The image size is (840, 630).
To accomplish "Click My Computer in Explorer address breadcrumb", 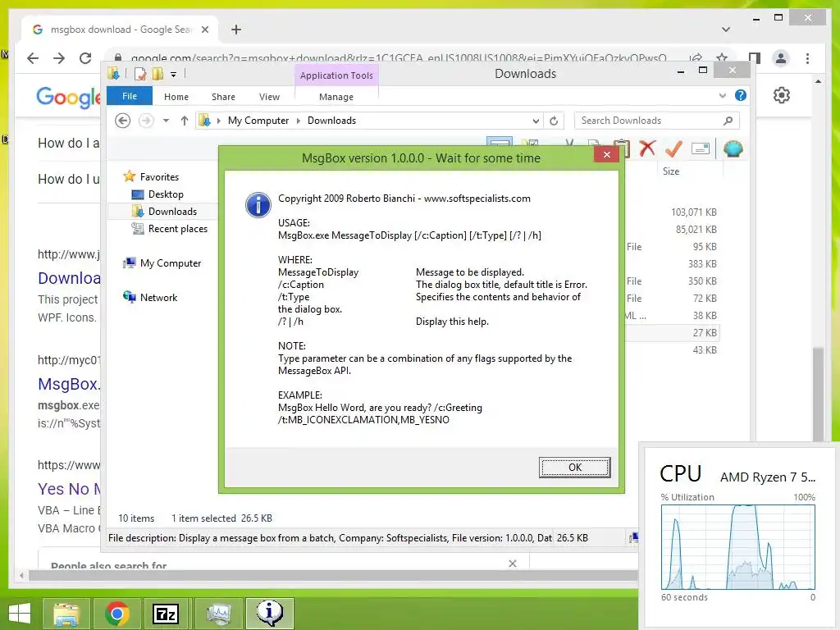I will pyautogui.click(x=258, y=121).
